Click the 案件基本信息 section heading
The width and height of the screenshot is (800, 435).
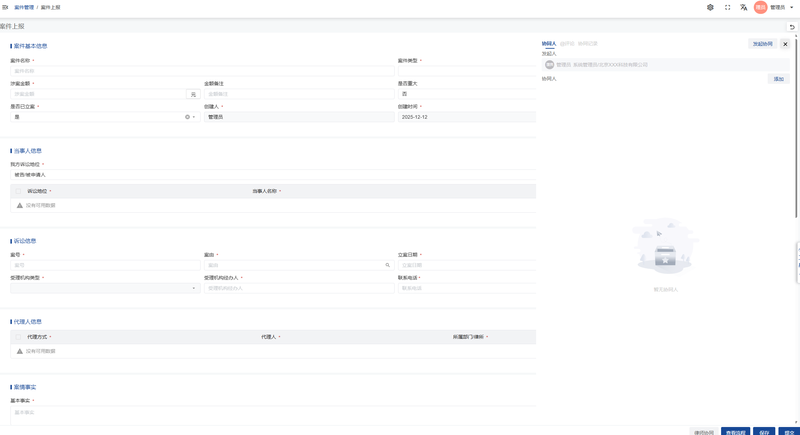point(30,46)
